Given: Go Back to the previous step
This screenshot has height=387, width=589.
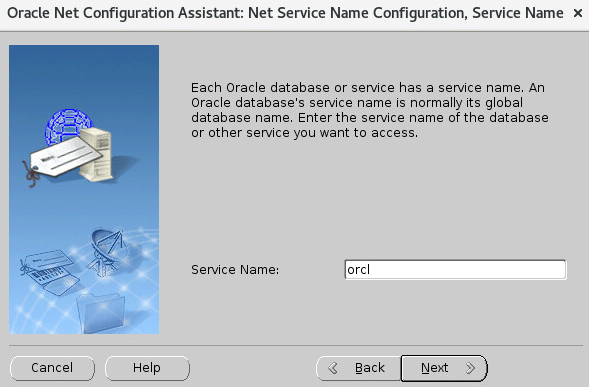Looking at the screenshot, I should [359, 368].
